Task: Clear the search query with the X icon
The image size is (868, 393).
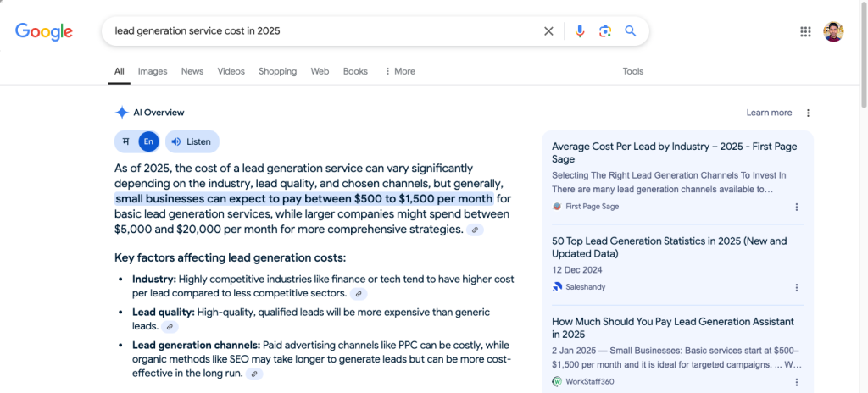Action: (548, 31)
